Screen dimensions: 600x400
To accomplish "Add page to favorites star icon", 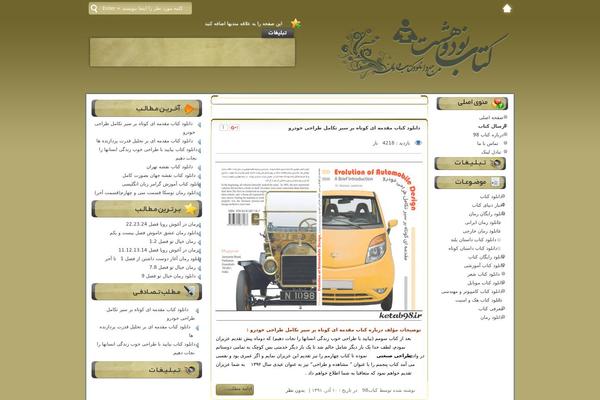I will [x=295, y=24].
